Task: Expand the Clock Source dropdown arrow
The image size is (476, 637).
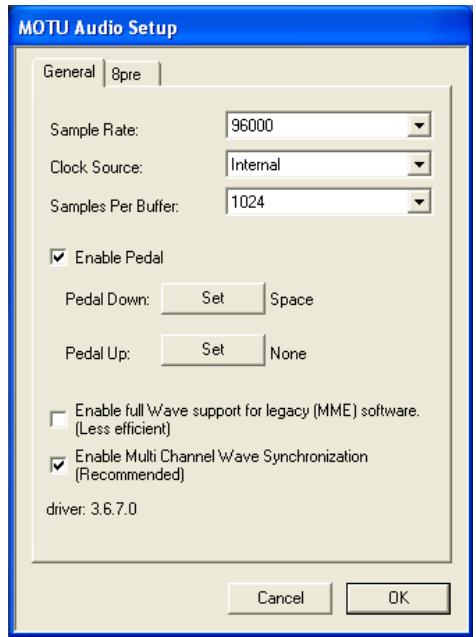Action: point(419,165)
